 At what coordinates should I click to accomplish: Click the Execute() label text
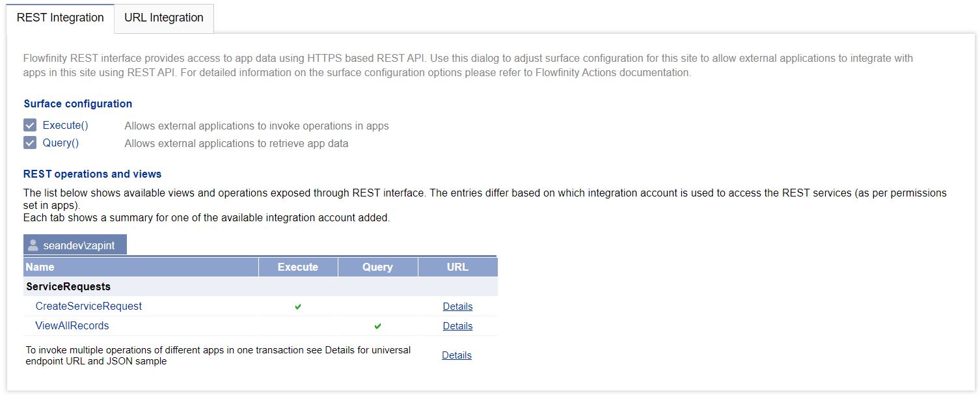point(65,126)
